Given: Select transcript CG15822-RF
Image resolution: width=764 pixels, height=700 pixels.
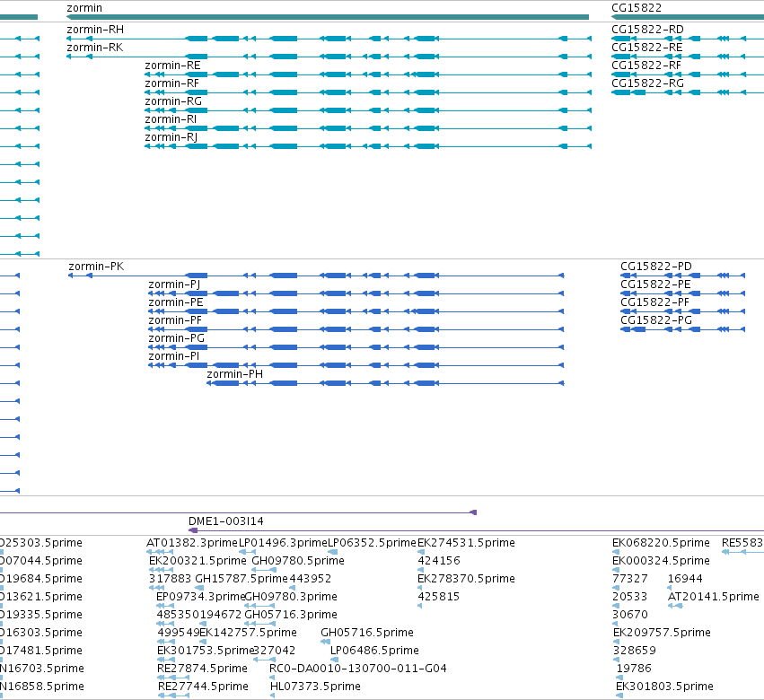Looking at the screenshot, I should tap(646, 66).
